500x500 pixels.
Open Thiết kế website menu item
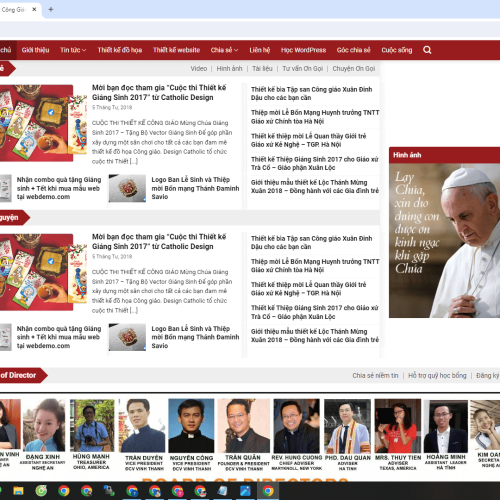pos(176,50)
